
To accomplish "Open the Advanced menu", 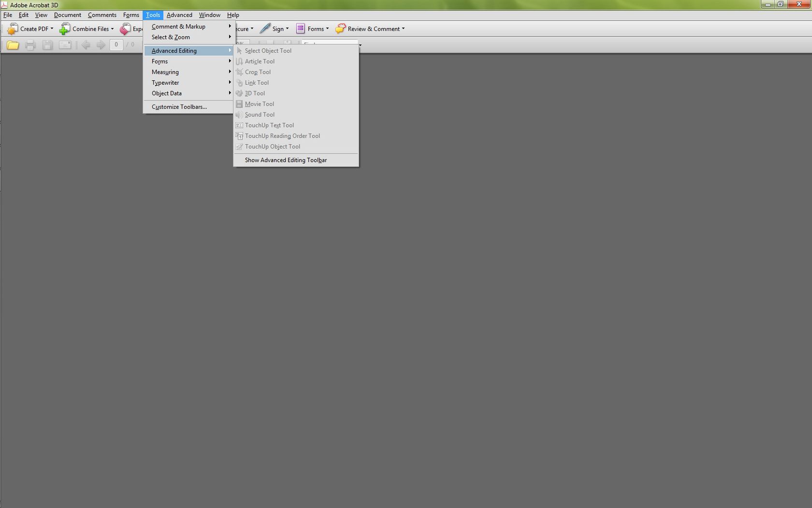I will (x=179, y=15).
